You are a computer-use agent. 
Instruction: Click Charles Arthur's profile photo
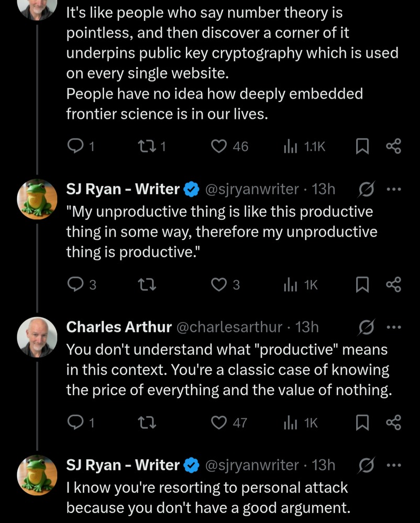(37, 337)
